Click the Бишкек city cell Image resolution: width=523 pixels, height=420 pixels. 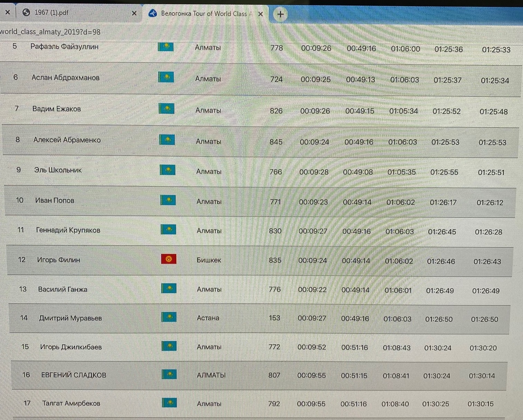click(x=209, y=260)
